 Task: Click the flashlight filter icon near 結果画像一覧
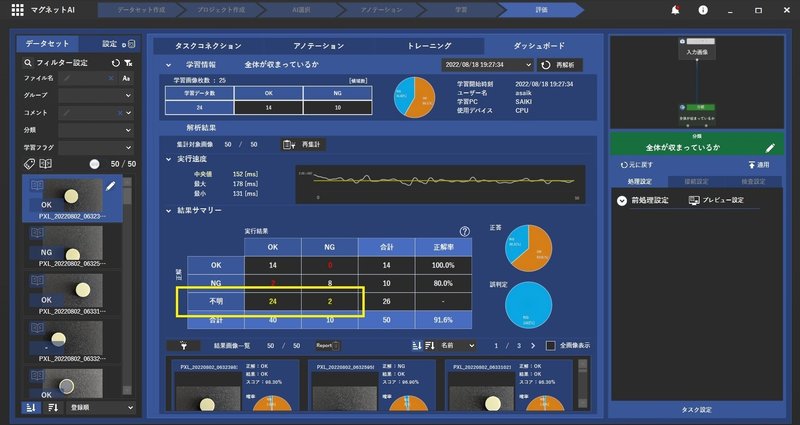[183, 346]
